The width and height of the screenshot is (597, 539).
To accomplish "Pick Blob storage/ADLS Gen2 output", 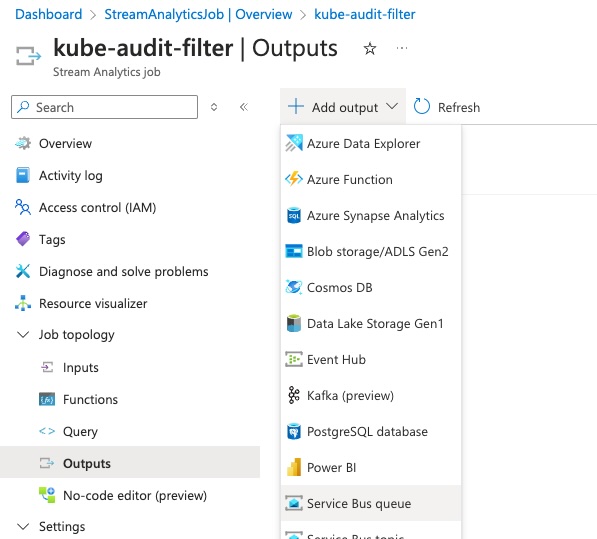I will click(x=371, y=252).
